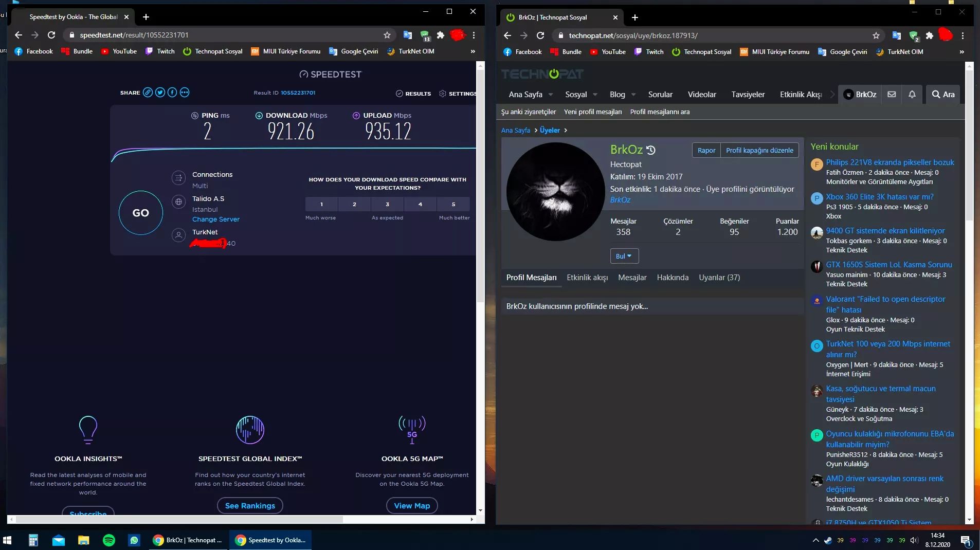Switch to the Etkinlik akışı tab
The height and width of the screenshot is (550, 980).
coord(587,278)
